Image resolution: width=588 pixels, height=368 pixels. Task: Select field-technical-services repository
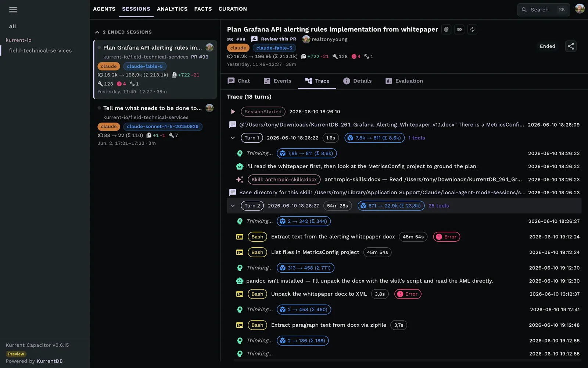pos(40,51)
